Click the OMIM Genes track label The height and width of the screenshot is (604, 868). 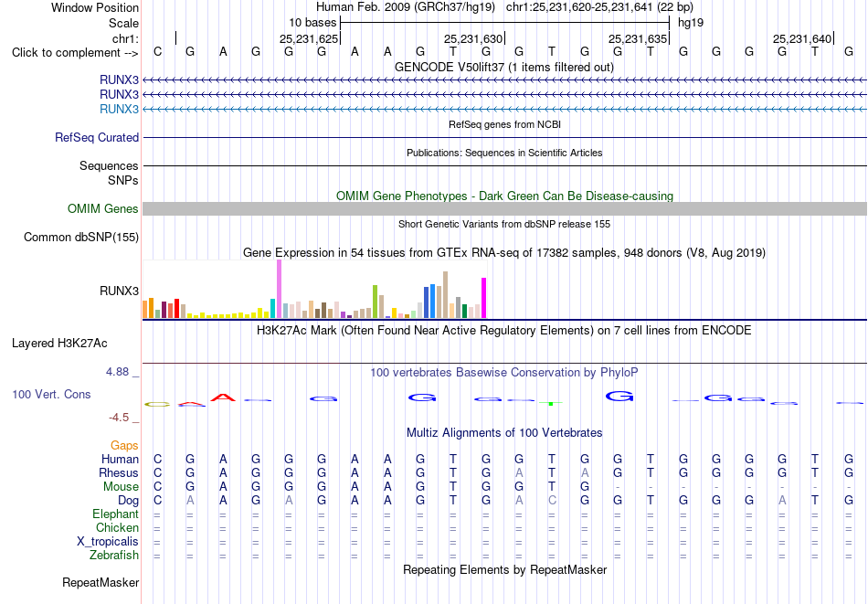coord(103,208)
